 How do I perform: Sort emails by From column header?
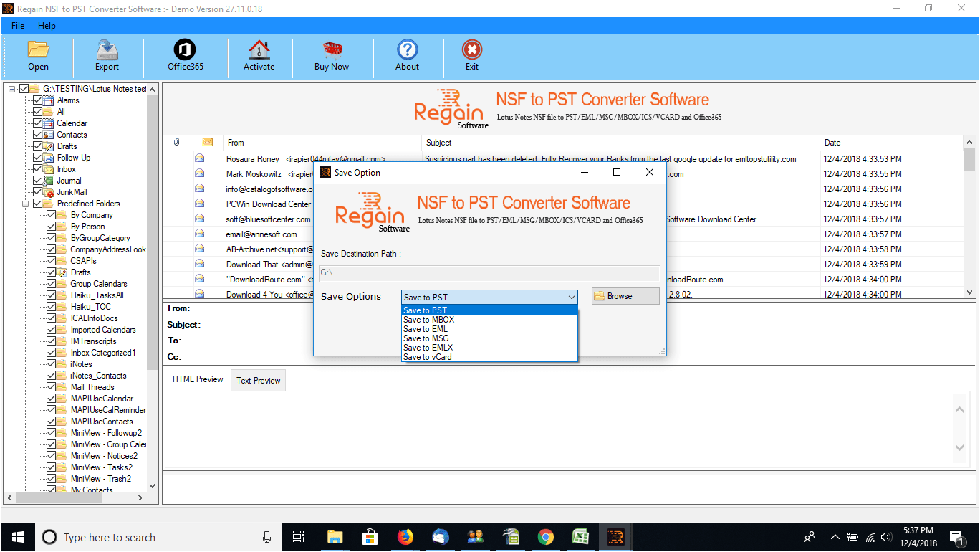tap(322, 143)
